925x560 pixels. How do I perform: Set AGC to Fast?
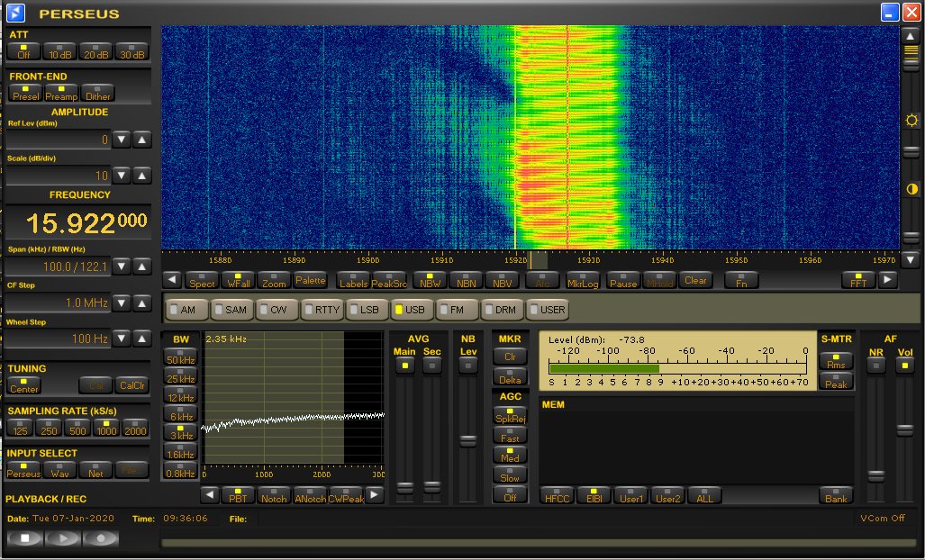510,435
